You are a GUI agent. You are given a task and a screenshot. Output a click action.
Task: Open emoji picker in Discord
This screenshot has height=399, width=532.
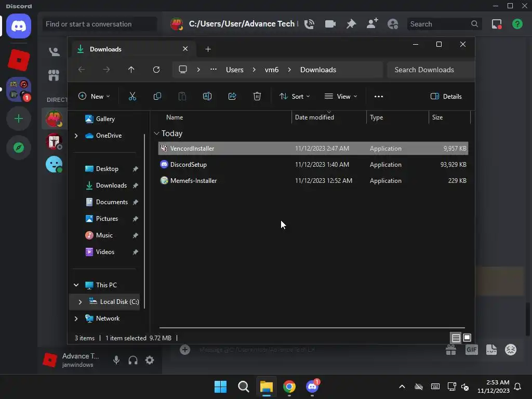511,350
